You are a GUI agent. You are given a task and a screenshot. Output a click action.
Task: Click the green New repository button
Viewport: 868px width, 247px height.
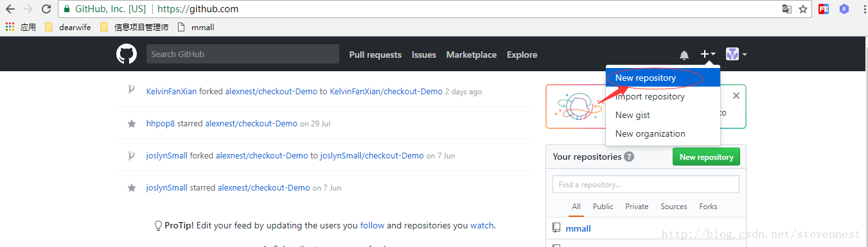click(x=707, y=157)
